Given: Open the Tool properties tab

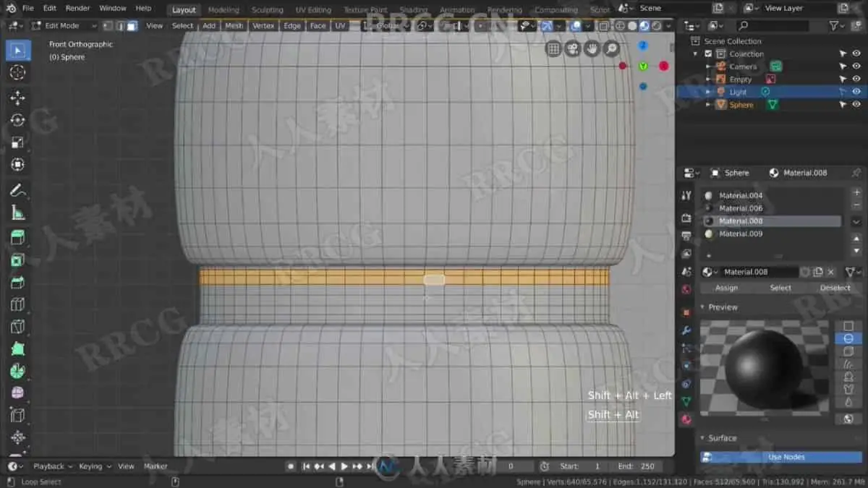Looking at the screenshot, I should tap(686, 196).
